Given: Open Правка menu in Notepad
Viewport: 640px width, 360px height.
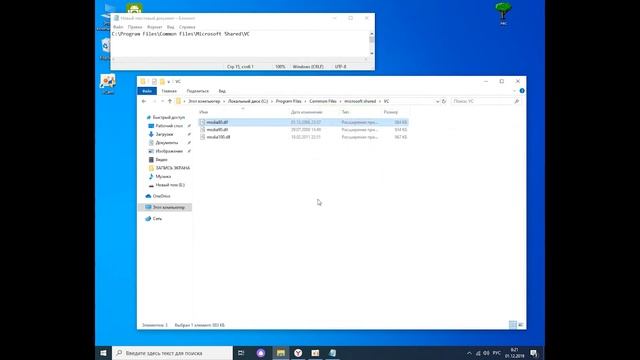Looking at the screenshot, I should pos(135,27).
